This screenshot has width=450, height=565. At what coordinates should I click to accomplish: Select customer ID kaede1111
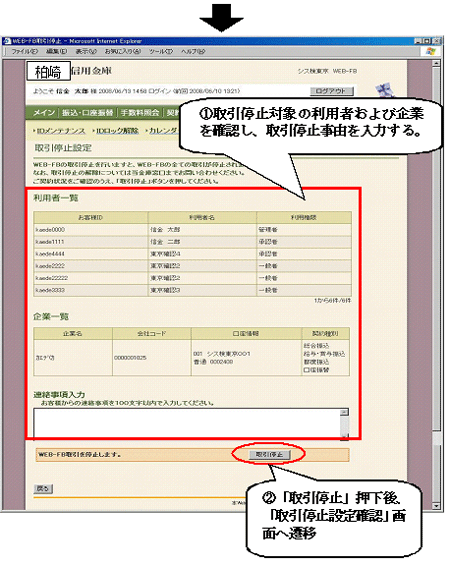[50, 242]
